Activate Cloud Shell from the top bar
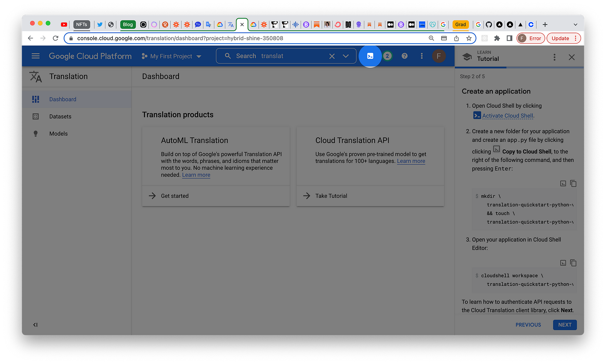The image size is (606, 364). 370,56
